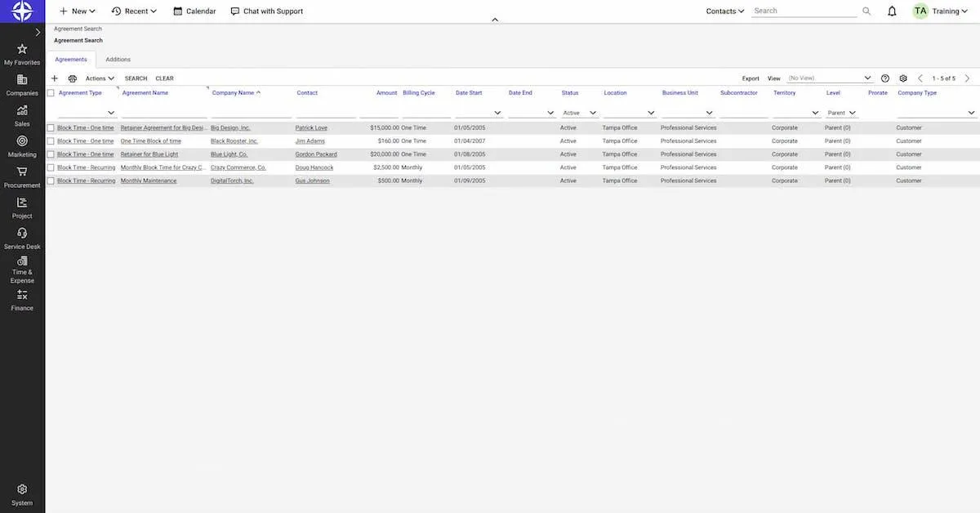Sort by Amount column header
The width and height of the screenshot is (980, 513).
(386, 93)
